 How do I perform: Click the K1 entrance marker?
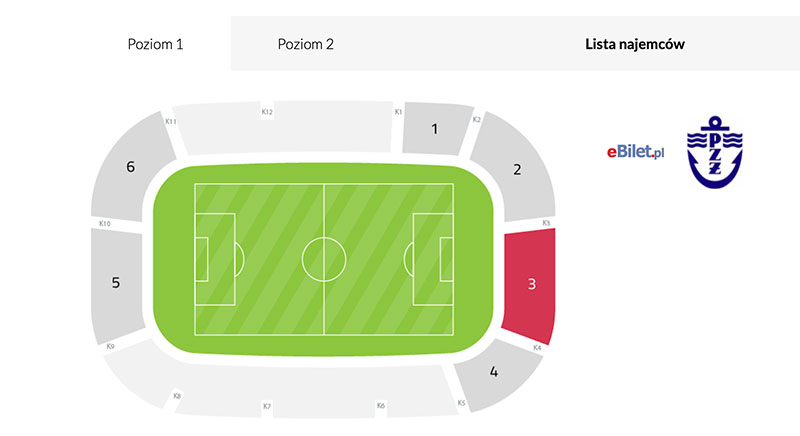pyautogui.click(x=398, y=111)
